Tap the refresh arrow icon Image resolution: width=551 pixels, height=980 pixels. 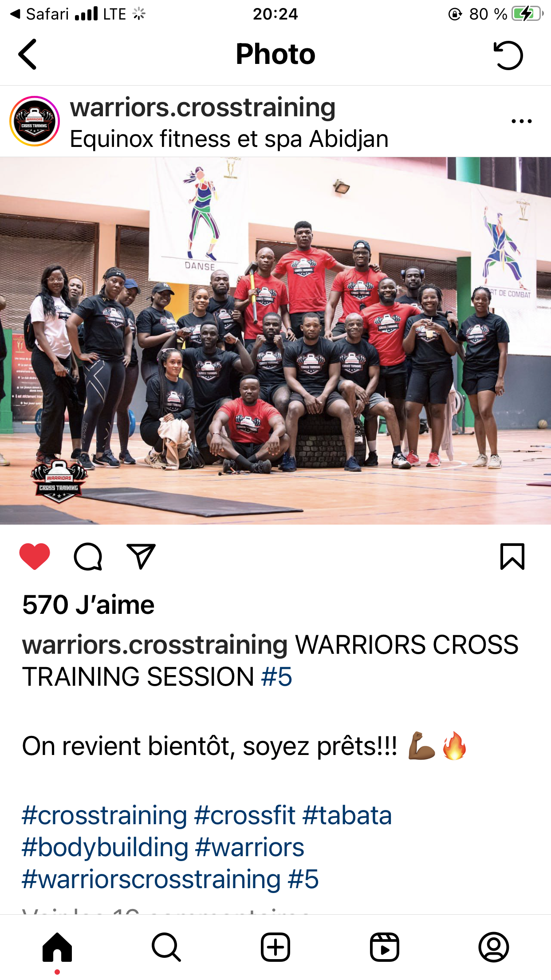pos(508,55)
